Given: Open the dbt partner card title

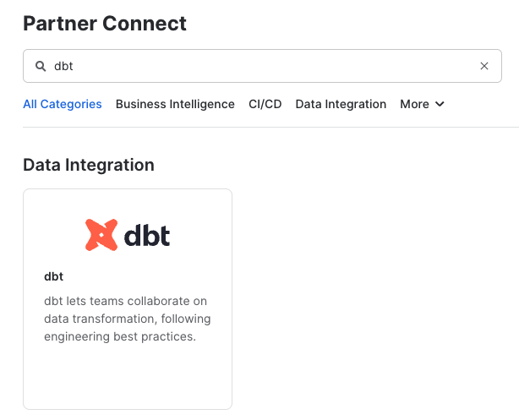Looking at the screenshot, I should pyautogui.click(x=53, y=276).
